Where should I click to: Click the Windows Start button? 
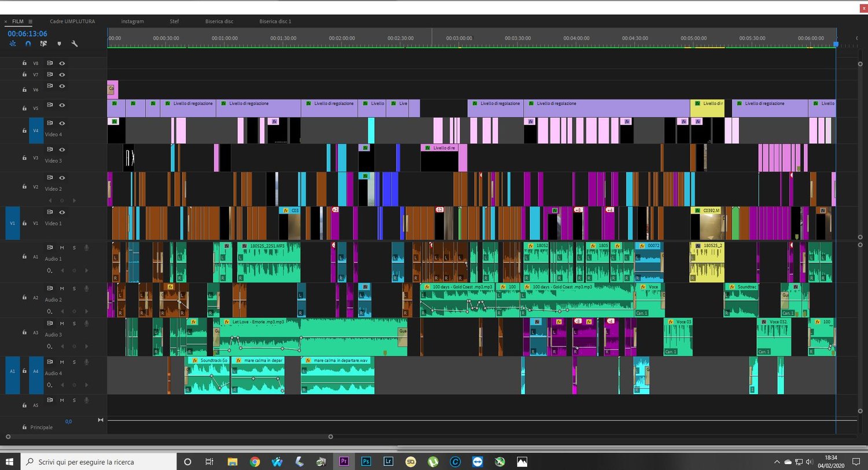point(10,461)
